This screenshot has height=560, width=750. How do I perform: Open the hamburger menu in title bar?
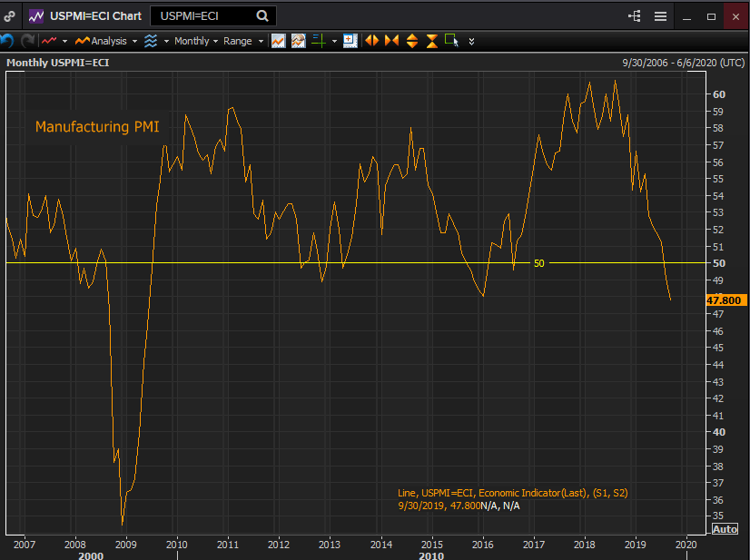(x=660, y=16)
